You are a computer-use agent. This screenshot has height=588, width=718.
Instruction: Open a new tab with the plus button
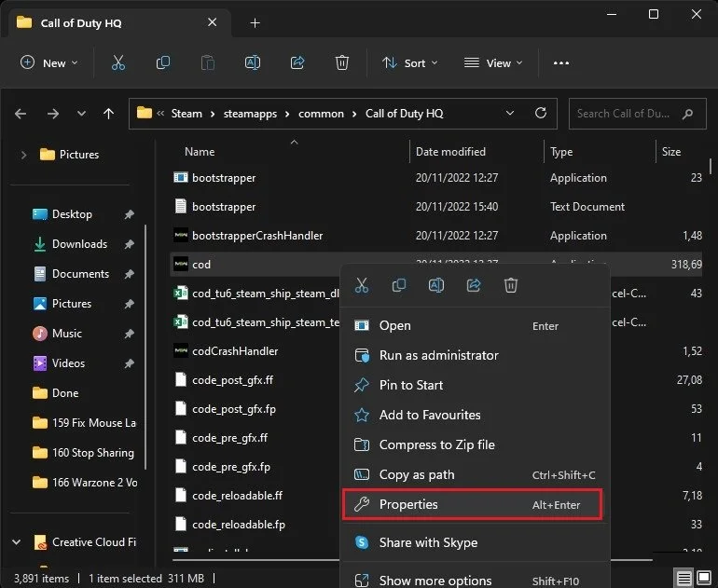[255, 23]
